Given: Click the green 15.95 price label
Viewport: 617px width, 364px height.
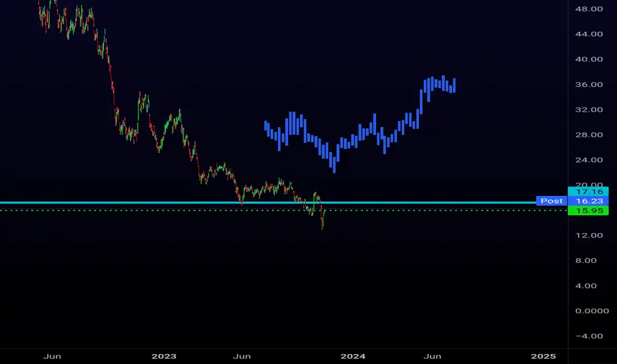Looking at the screenshot, I should (x=589, y=210).
